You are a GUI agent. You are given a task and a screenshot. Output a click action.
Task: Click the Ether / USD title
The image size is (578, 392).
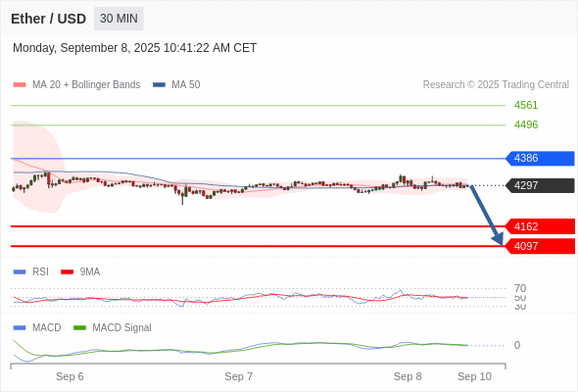tap(48, 19)
